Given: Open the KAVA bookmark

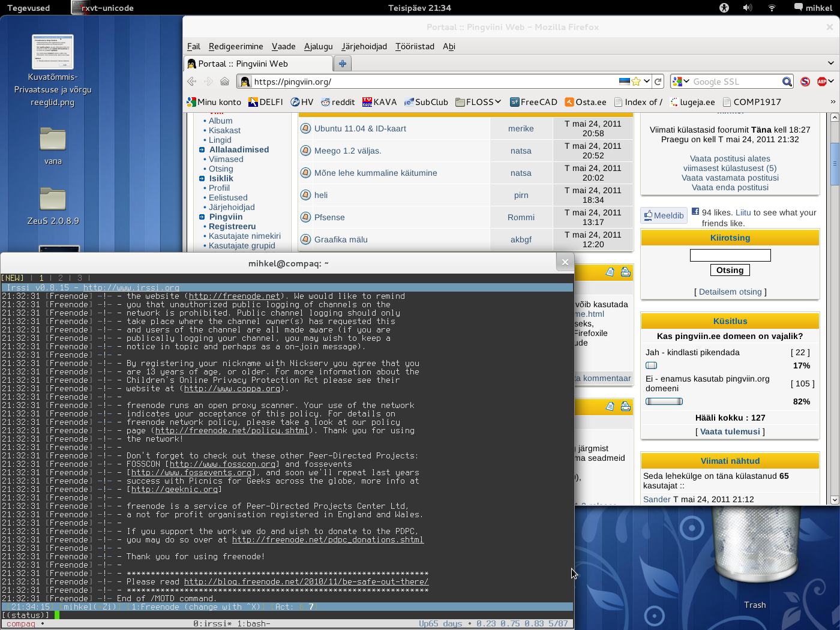Looking at the screenshot, I should tap(379, 102).
